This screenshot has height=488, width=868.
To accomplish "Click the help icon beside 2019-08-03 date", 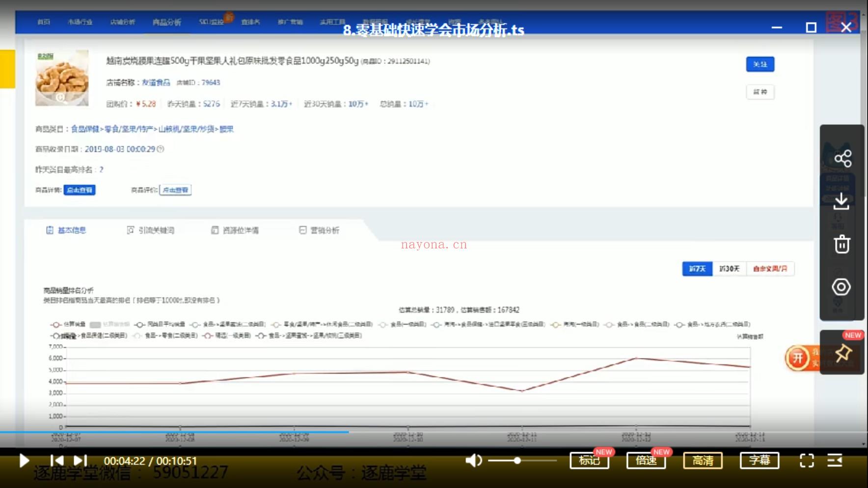I will pos(161,149).
